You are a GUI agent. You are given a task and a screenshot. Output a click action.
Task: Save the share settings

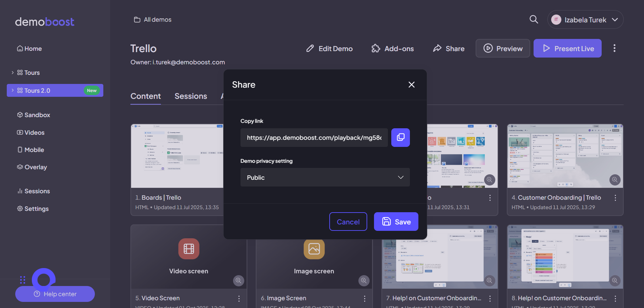tap(396, 222)
